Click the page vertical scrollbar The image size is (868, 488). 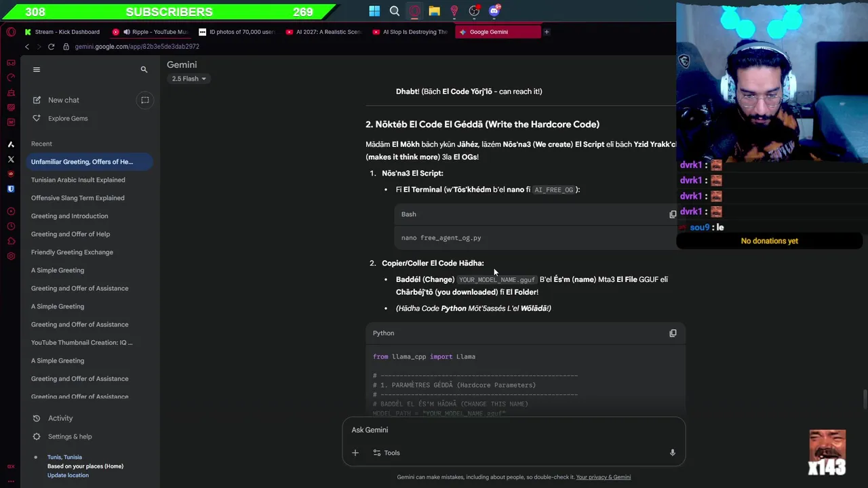click(864, 400)
